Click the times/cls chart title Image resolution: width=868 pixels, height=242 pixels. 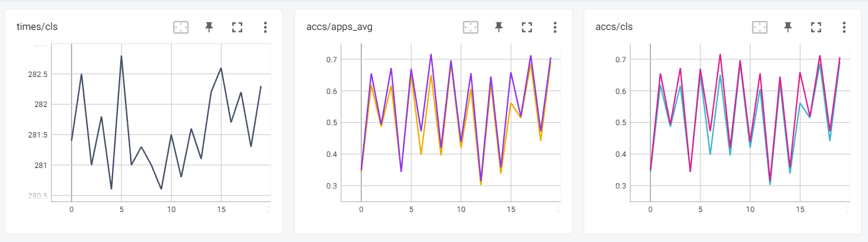[x=37, y=27]
